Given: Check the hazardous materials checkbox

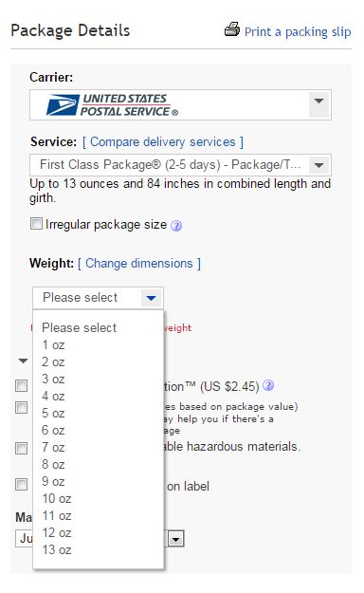Looking at the screenshot, I should point(21,448).
